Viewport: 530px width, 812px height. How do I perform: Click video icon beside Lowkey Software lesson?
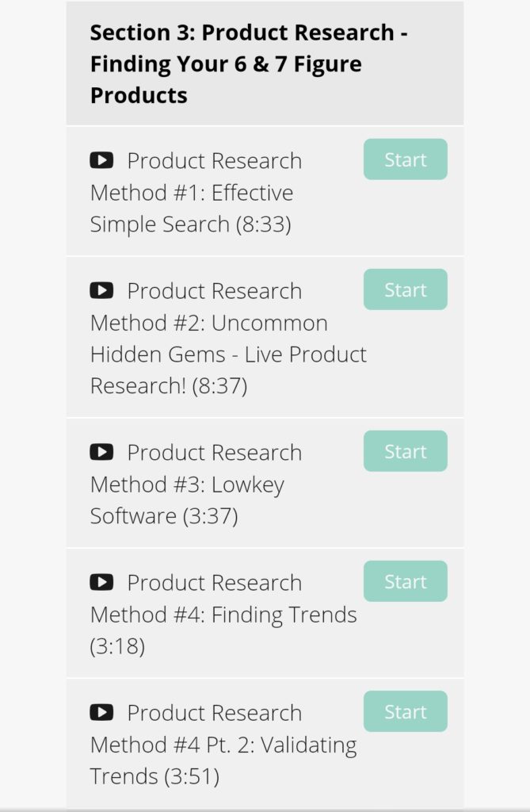pos(101,453)
